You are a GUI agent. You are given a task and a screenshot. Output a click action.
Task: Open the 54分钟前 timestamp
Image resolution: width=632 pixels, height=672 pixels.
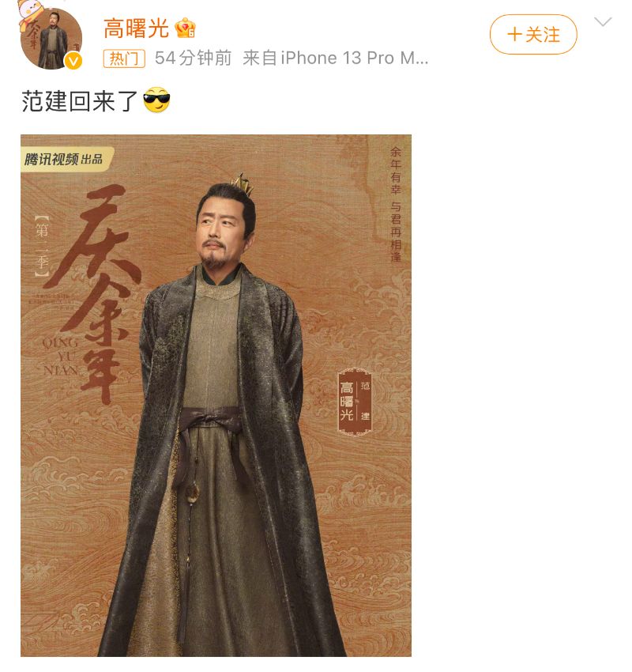(x=193, y=58)
